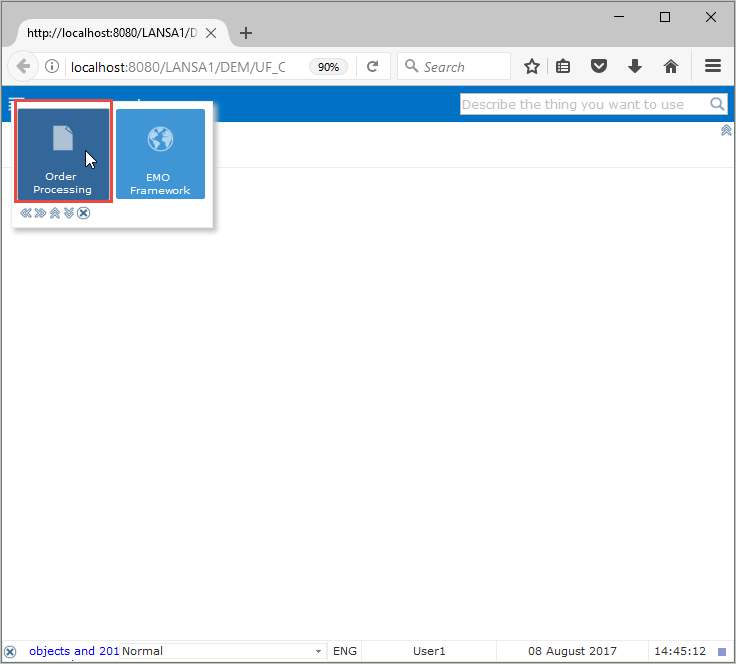
Task: Go to the browser home page icon
Action: pos(671,66)
